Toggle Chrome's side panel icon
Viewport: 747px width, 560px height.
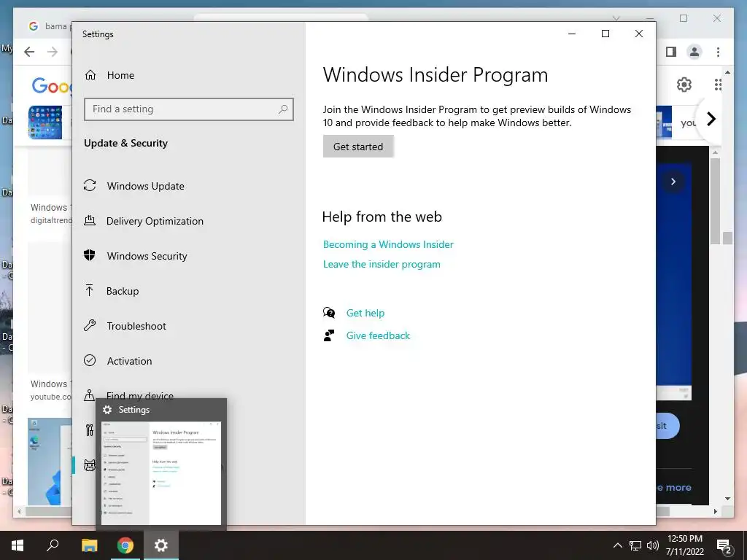click(671, 52)
